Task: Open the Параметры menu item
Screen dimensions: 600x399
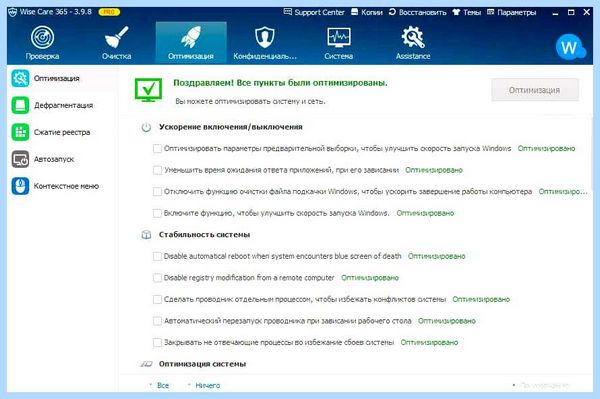Action: [517, 12]
